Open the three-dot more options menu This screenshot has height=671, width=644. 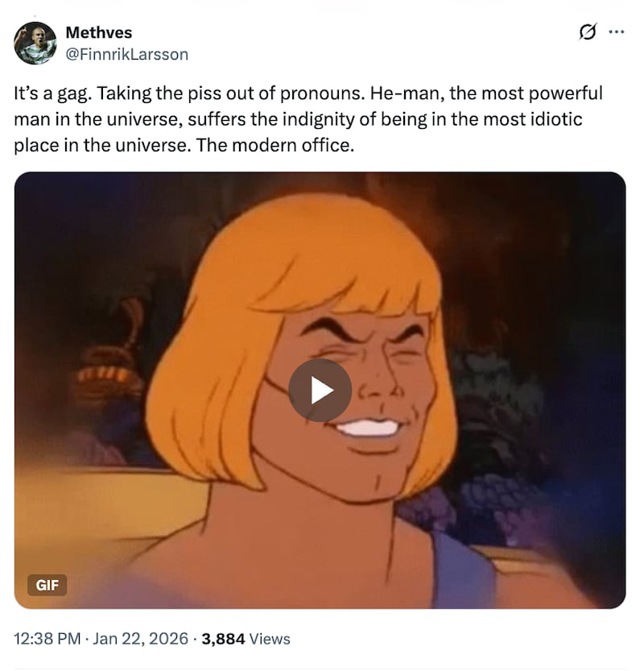click(617, 32)
